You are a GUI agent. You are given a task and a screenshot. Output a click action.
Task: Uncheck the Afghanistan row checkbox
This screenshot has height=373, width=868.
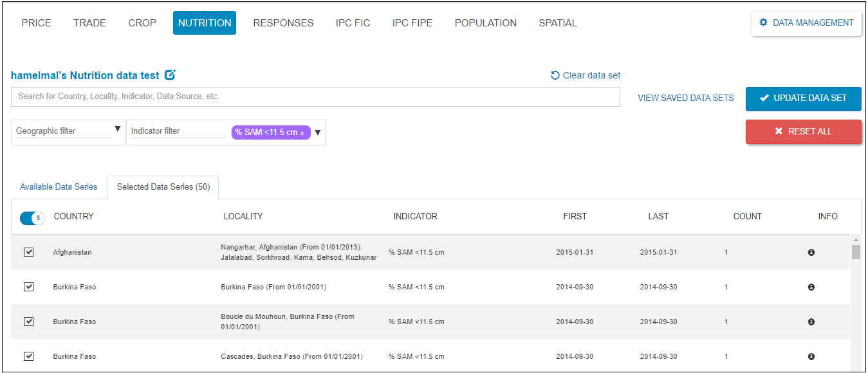(28, 252)
